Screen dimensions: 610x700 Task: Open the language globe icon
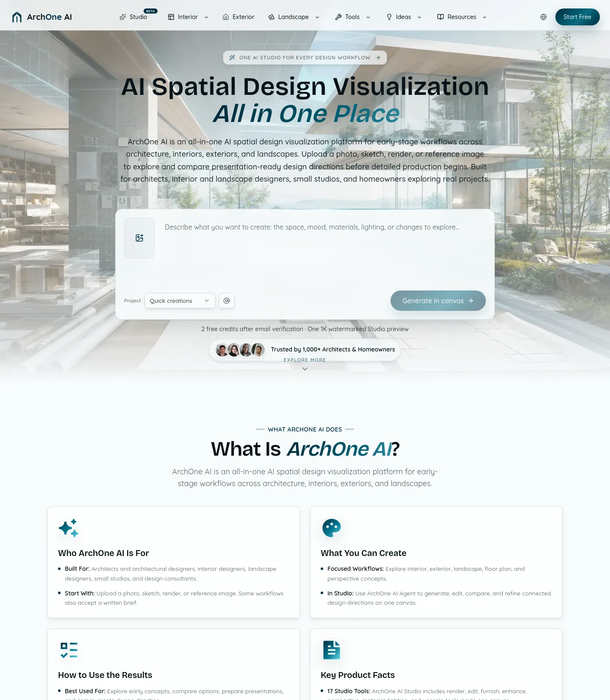[x=543, y=17]
